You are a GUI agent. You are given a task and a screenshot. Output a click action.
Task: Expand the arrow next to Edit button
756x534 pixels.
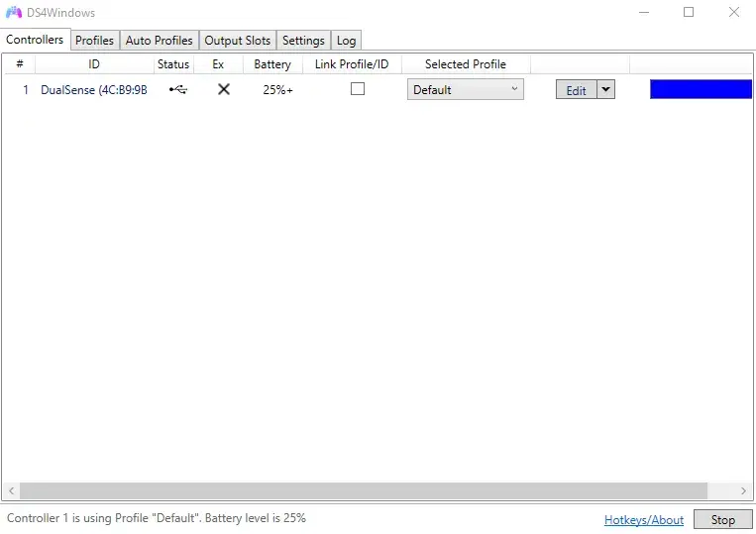(606, 89)
